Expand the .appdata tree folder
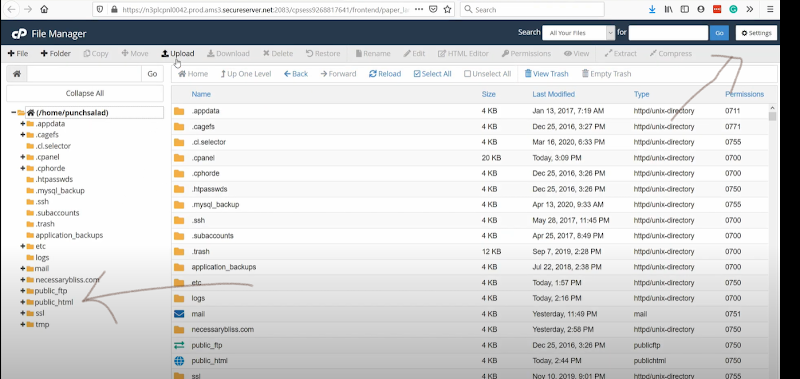 tap(22, 123)
